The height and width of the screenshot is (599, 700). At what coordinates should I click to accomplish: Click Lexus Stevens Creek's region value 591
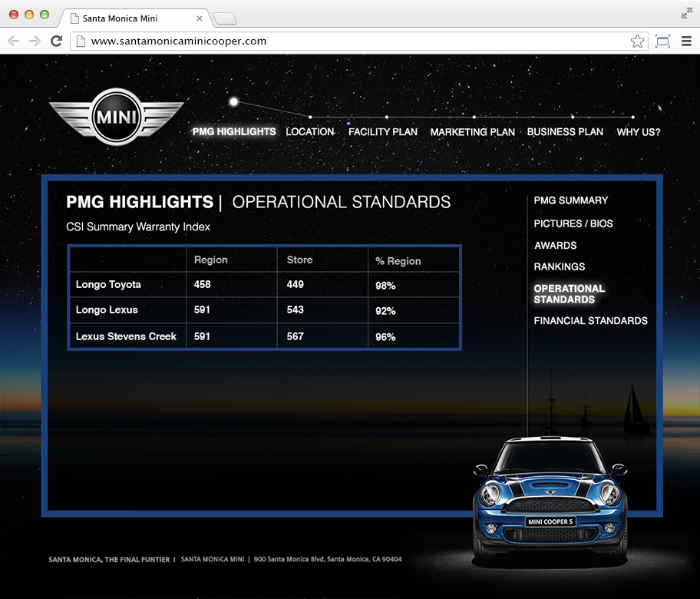(202, 336)
